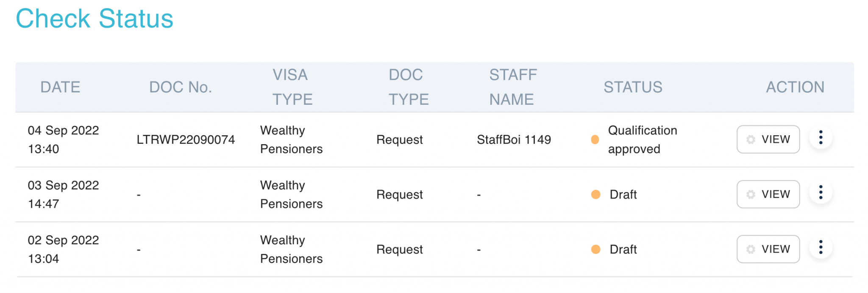The height and width of the screenshot is (293, 868).
Task: View the Qualification approved request
Action: pos(768,140)
